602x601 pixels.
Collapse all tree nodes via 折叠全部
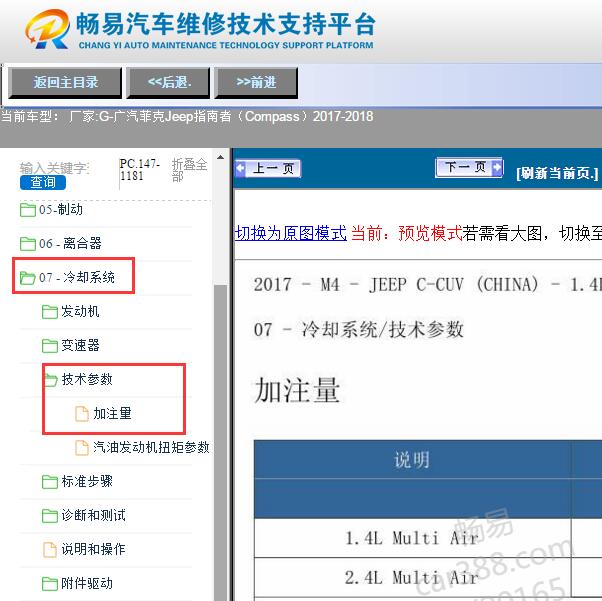189,170
